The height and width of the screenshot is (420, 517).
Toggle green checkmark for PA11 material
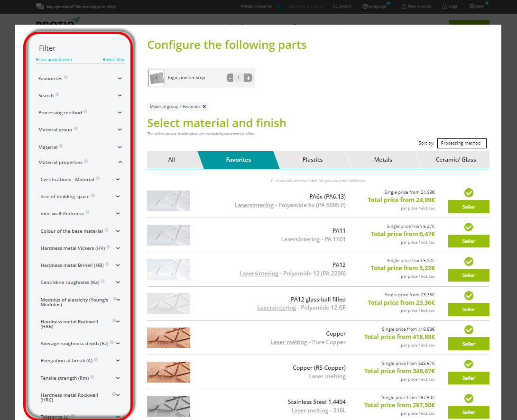(x=469, y=227)
